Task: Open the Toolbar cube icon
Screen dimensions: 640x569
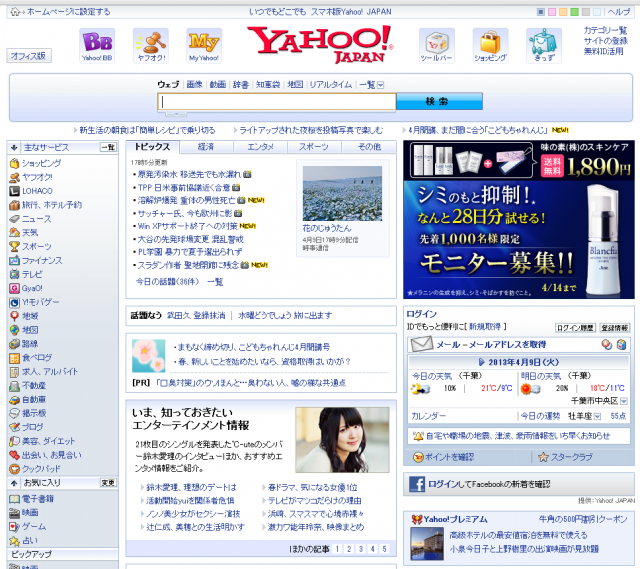Action: click(x=437, y=45)
